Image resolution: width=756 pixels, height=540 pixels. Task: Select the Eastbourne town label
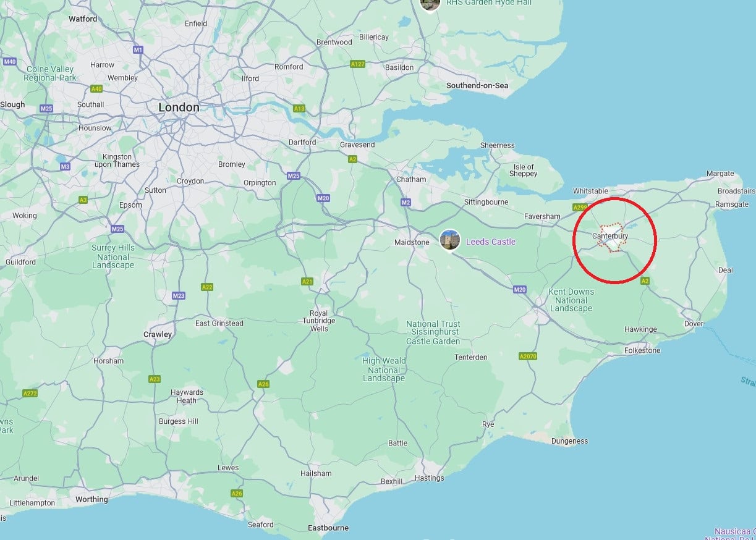pyautogui.click(x=328, y=528)
